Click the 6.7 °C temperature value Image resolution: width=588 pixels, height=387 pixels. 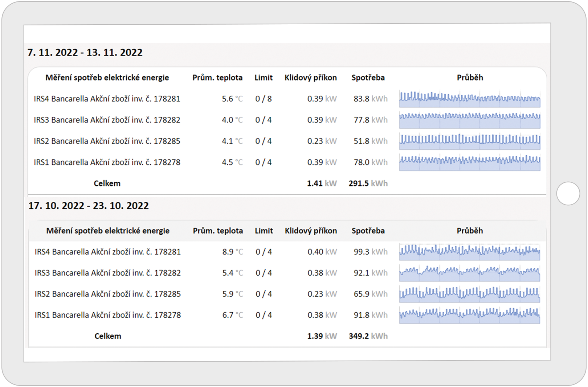tap(233, 315)
